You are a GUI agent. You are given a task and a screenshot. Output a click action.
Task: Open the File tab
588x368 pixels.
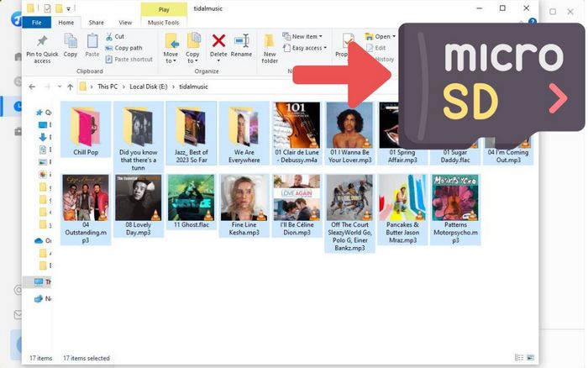(37, 23)
